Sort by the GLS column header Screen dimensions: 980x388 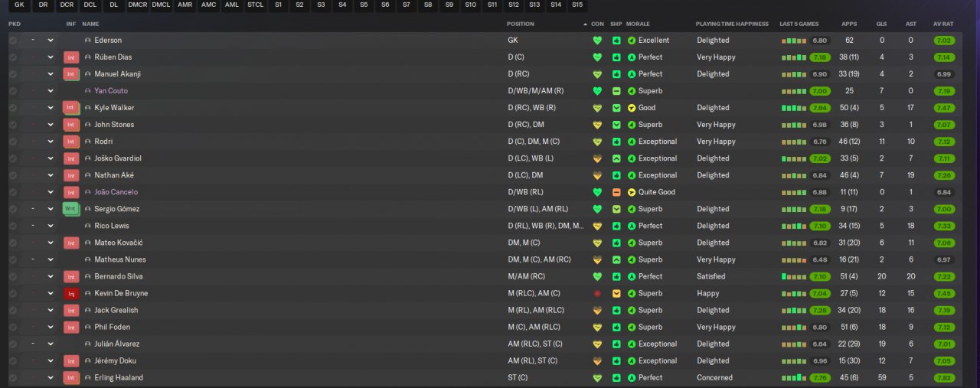coord(882,24)
